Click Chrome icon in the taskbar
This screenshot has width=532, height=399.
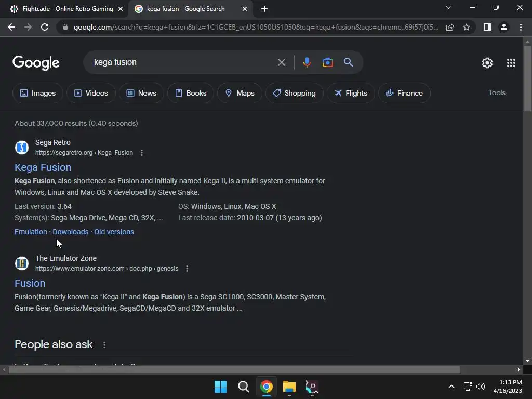pyautogui.click(x=267, y=387)
